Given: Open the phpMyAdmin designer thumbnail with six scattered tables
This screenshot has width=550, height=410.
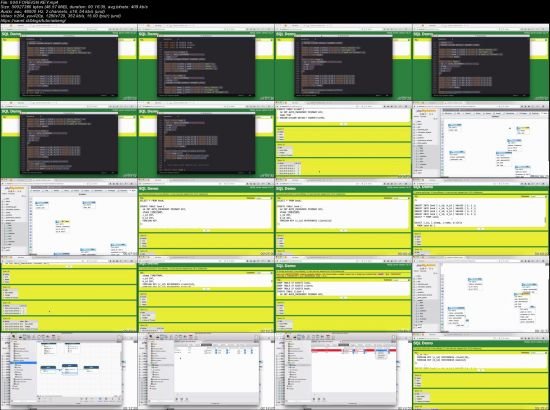Looking at the screenshot, I should [x=481, y=139].
